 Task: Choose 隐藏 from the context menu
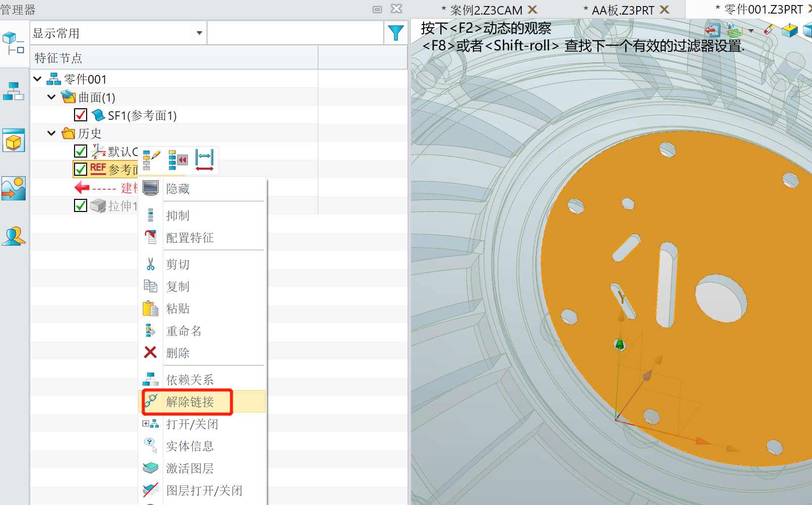[202, 189]
